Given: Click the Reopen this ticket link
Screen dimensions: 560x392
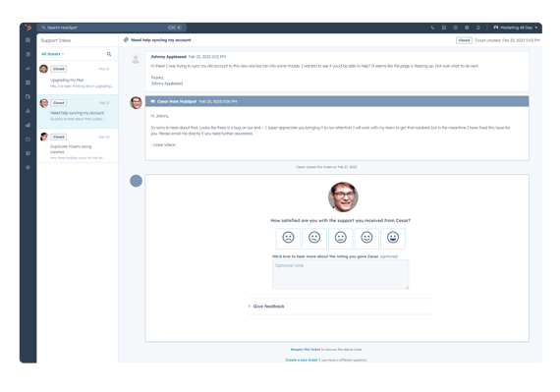Looking at the screenshot, I should pyautogui.click(x=306, y=350).
